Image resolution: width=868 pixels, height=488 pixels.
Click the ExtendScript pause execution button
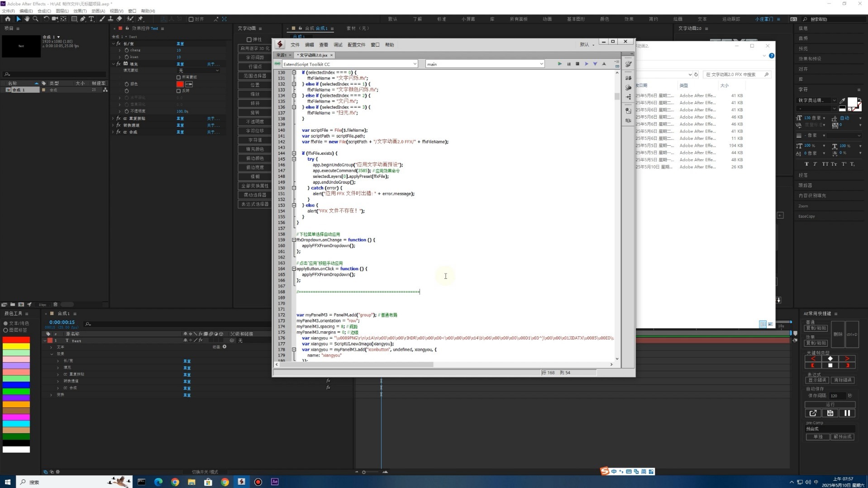pyautogui.click(x=569, y=64)
